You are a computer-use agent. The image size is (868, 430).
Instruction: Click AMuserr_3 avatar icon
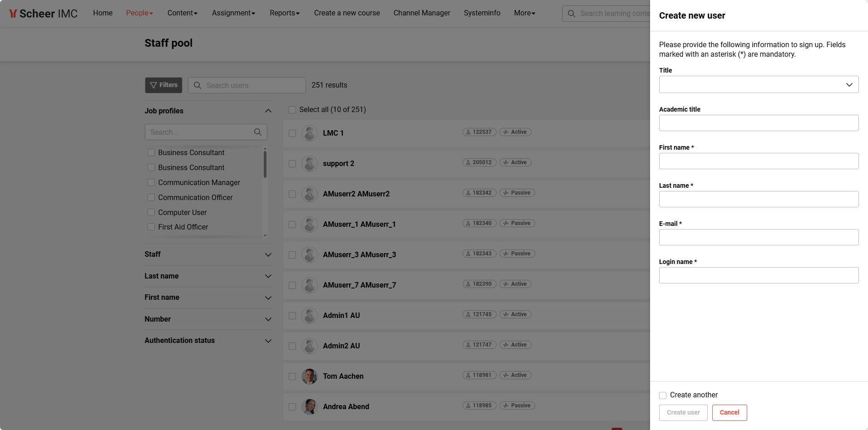pyautogui.click(x=310, y=255)
